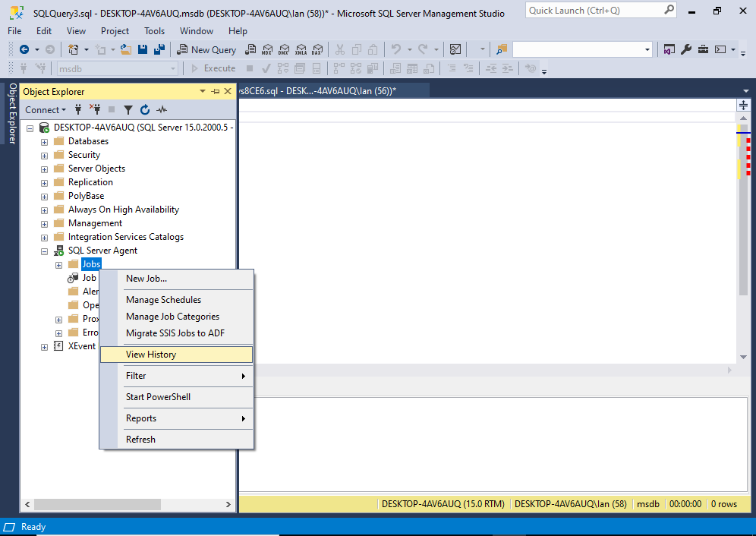
Task: Select the Replication folder in the tree
Action: [x=90, y=182]
